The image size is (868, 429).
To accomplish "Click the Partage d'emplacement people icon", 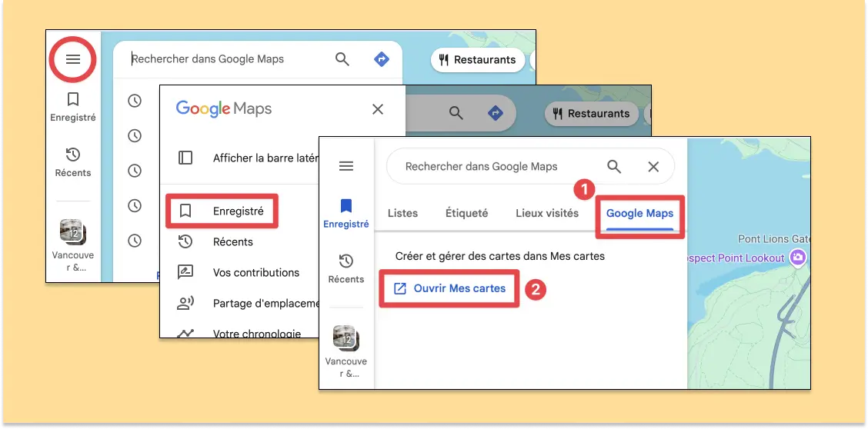I will pos(185,303).
